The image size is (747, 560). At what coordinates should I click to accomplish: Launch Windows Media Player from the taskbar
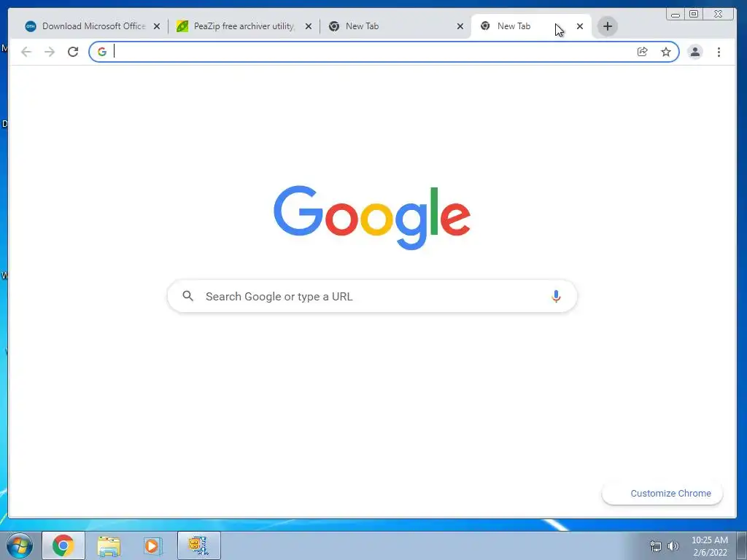(x=152, y=545)
